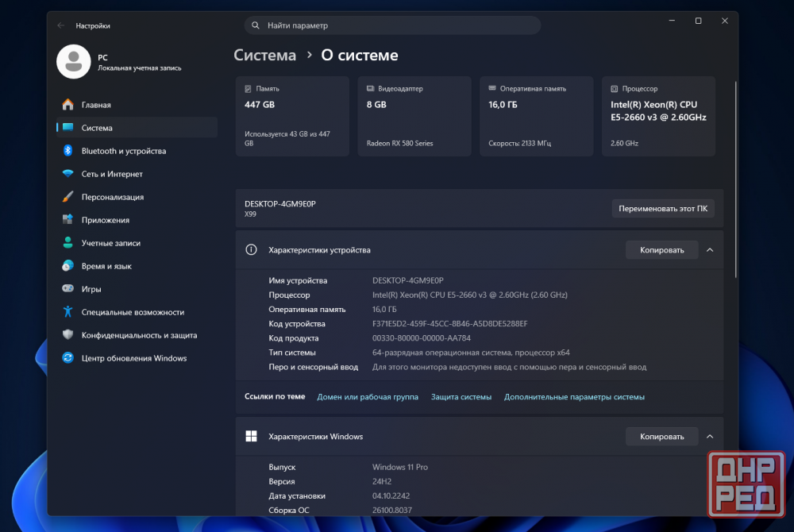794x532 pixels.
Task: Click the vertical scrollbar of settings page
Action: [x=735, y=179]
